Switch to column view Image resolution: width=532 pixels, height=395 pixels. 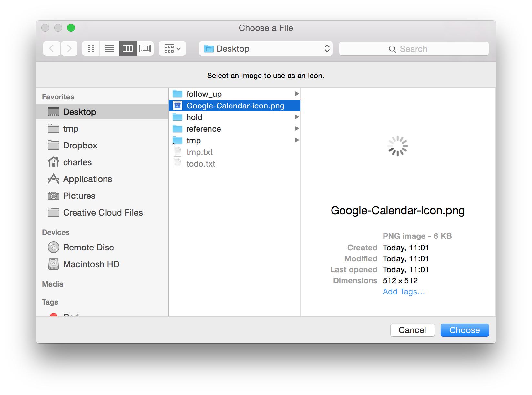coord(128,49)
